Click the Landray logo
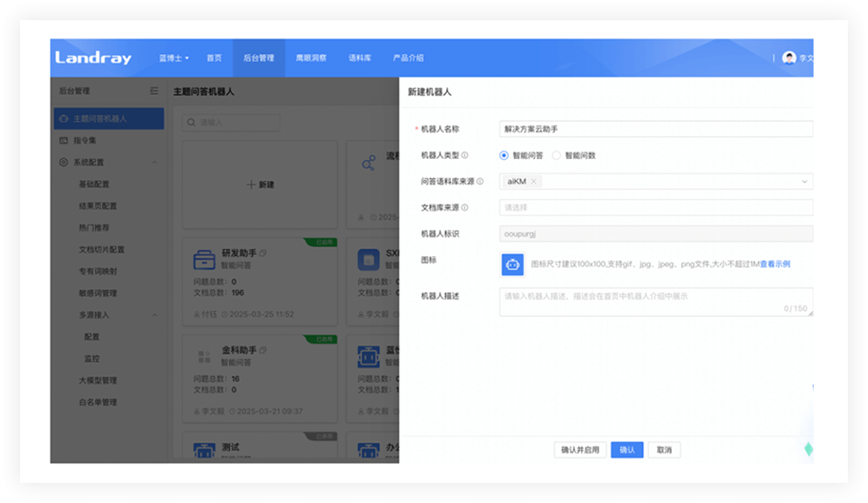868x503 pixels. [93, 58]
